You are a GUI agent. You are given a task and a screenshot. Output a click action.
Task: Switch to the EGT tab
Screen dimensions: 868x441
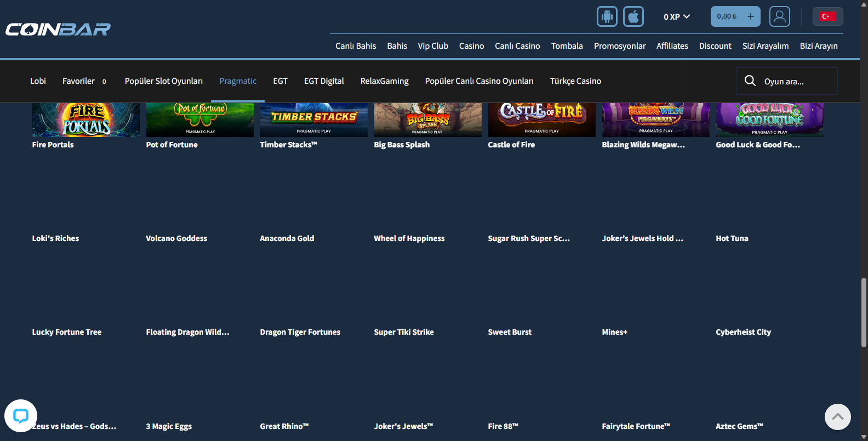click(x=281, y=81)
